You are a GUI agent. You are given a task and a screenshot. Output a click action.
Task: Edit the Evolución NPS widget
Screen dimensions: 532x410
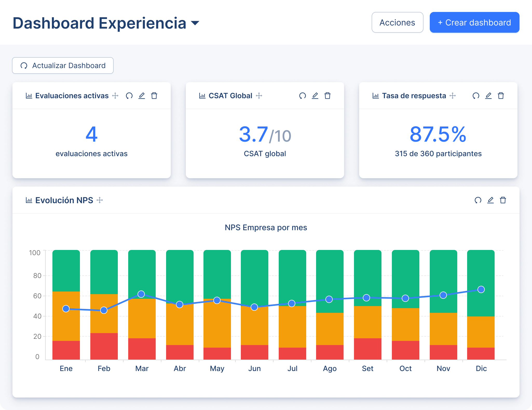pyautogui.click(x=490, y=200)
